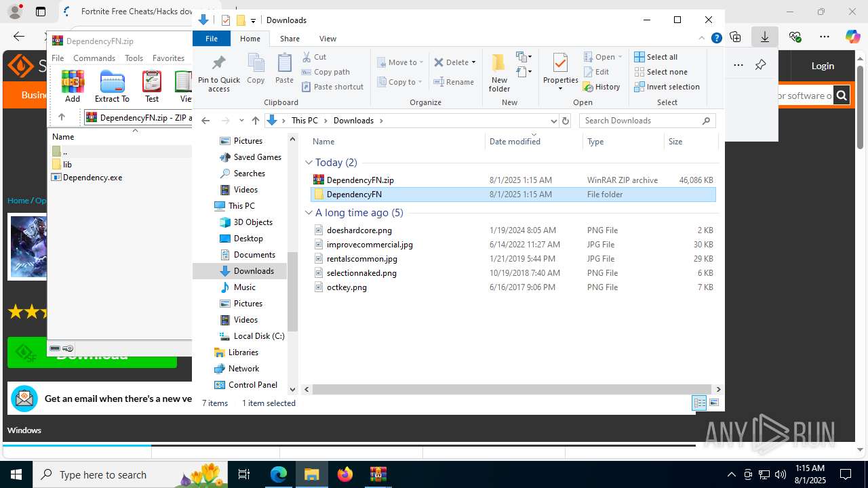868x488 pixels.
Task: Go up one level in Explorer
Action: click(x=255, y=121)
